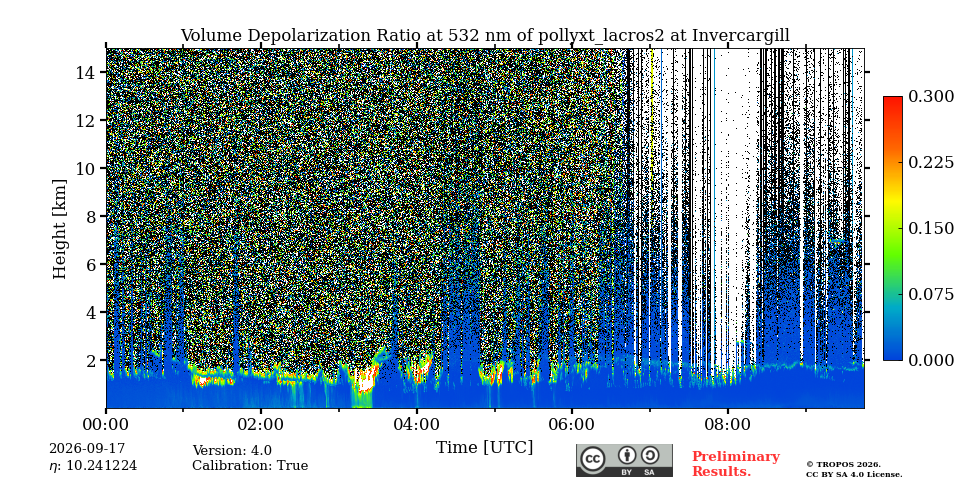Click the 'Time [UTC]' axis label
The width and height of the screenshot is (960, 480).
tap(484, 448)
